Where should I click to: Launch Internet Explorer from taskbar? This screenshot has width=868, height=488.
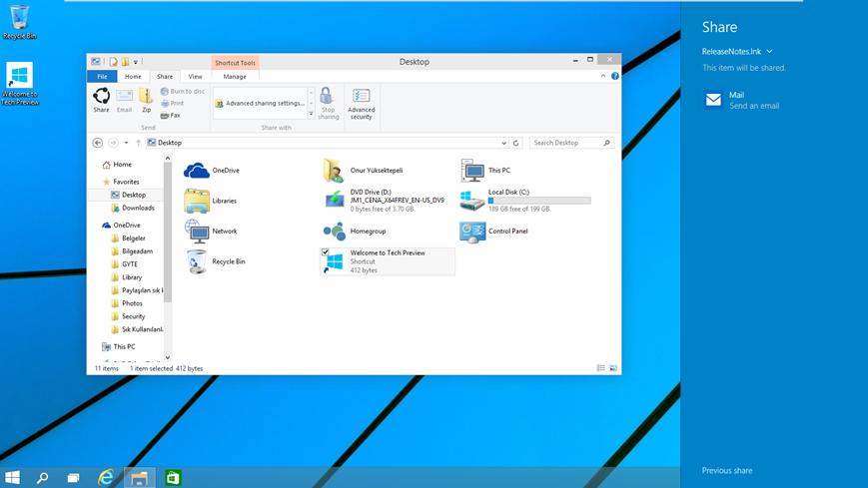[x=106, y=478]
